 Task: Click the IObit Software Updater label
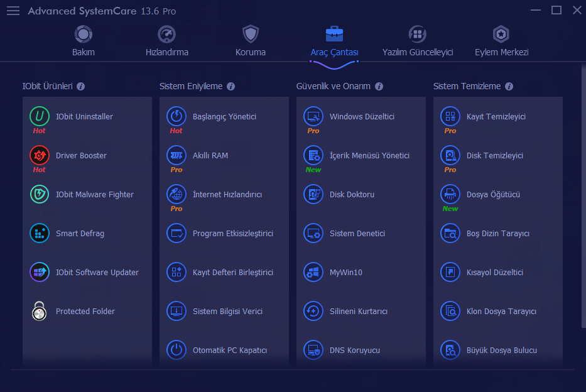97,273
